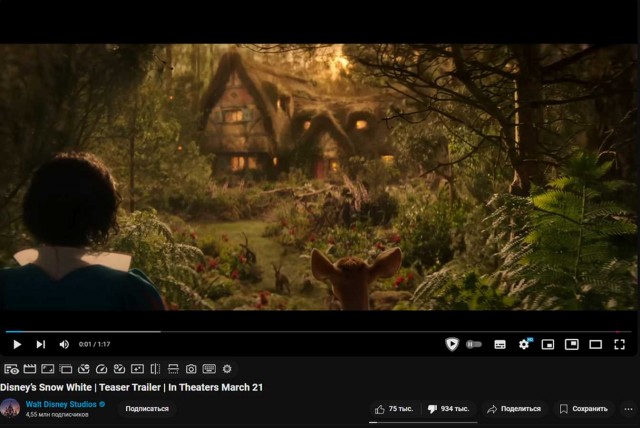Open the miniplayer mode
This screenshot has height=428, width=640.
(x=548, y=344)
